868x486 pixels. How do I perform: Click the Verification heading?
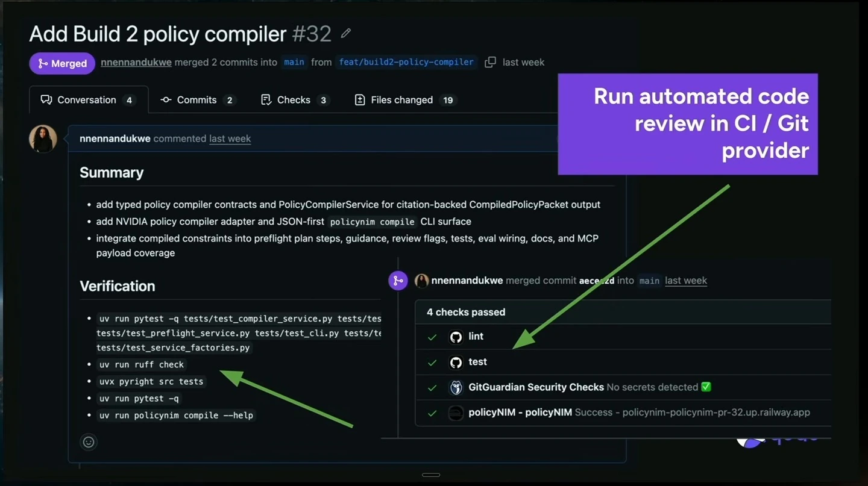118,286
